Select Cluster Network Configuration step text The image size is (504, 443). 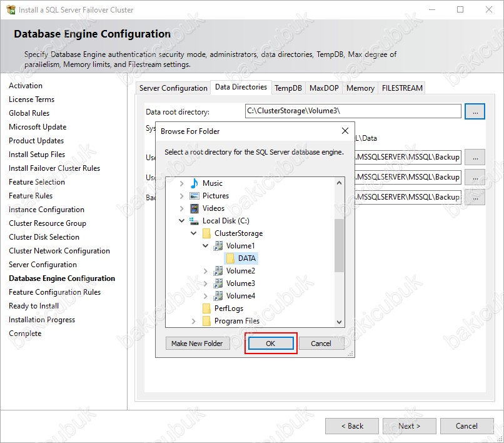tap(59, 251)
